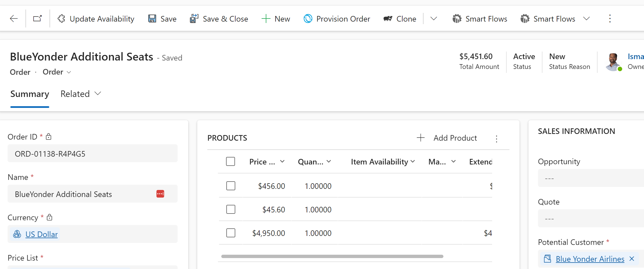The height and width of the screenshot is (269, 644).
Task: Expand the chevron next to Clone
Action: [x=434, y=19]
